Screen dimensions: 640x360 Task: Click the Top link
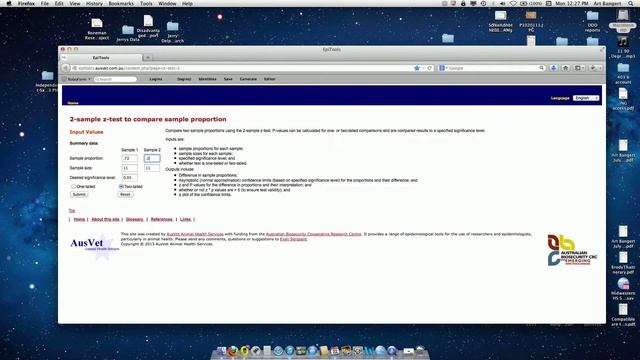[x=72, y=211]
